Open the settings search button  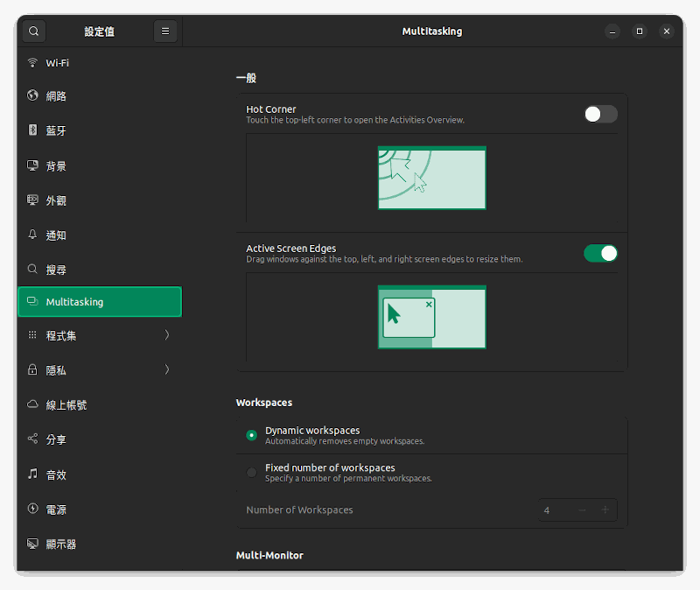(x=33, y=32)
